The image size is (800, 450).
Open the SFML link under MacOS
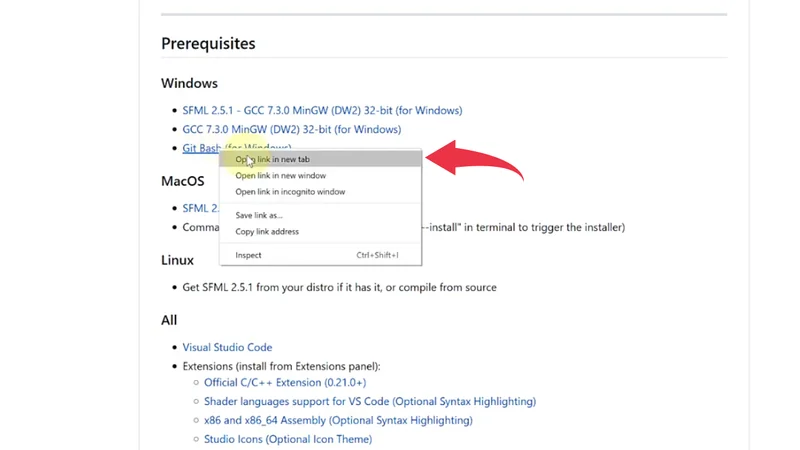pyautogui.click(x=194, y=208)
